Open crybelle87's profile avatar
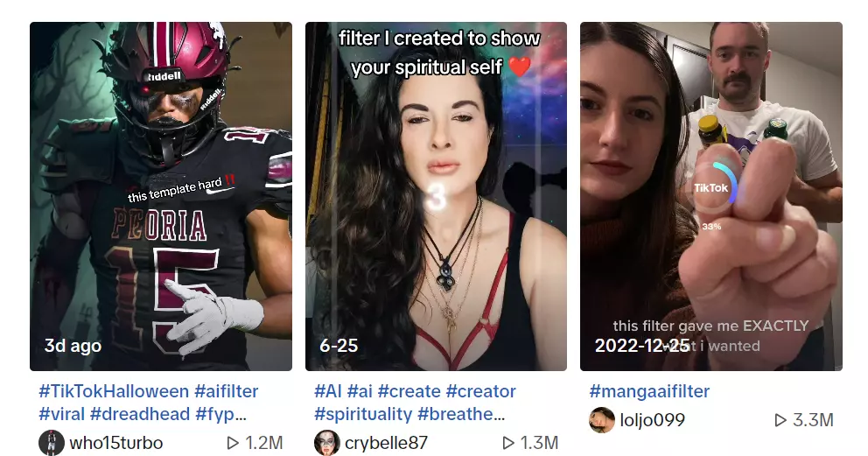This screenshot has width=868, height=456. click(x=327, y=443)
